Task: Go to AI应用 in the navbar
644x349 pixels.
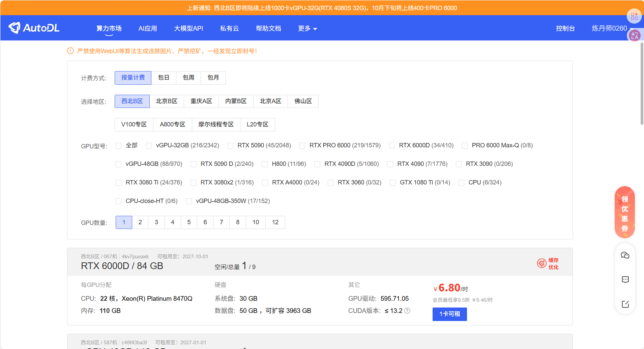Action: (148, 28)
